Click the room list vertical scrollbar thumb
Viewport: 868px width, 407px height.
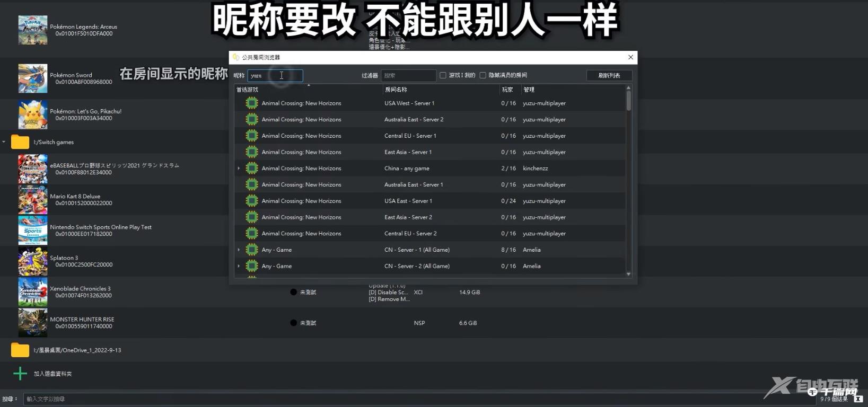click(629, 101)
